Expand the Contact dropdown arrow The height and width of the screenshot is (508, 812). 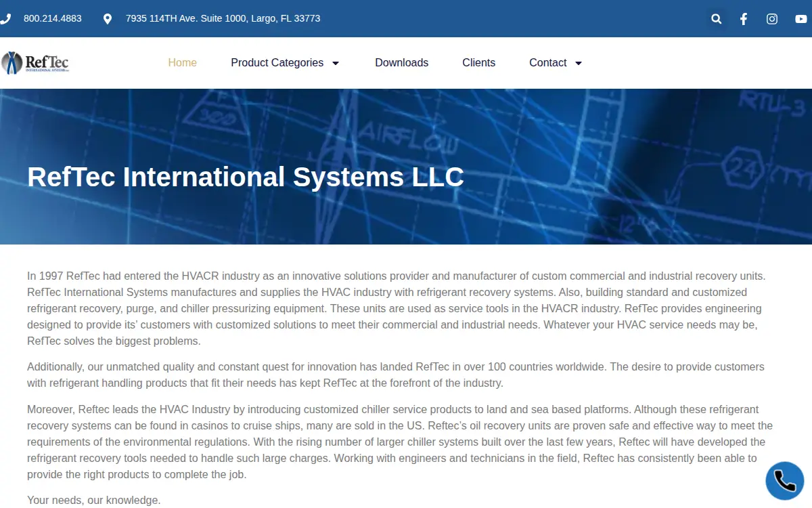click(579, 63)
